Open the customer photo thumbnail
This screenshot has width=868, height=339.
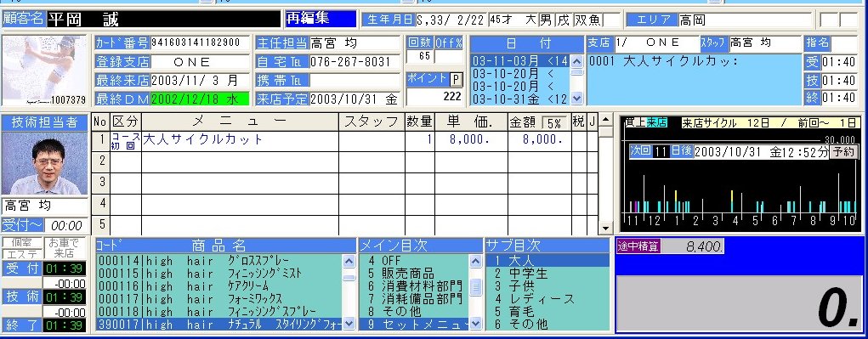44,71
